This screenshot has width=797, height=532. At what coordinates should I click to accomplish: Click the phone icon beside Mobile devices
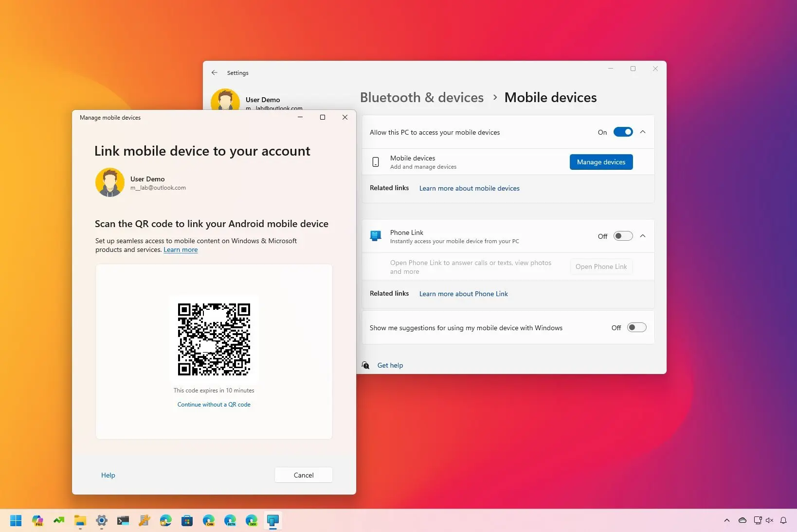376,162
